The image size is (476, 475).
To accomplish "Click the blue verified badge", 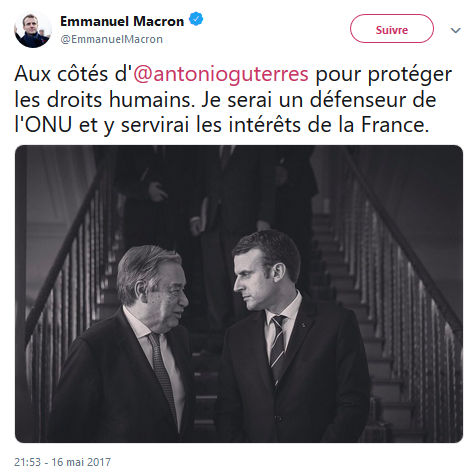I will [196, 19].
